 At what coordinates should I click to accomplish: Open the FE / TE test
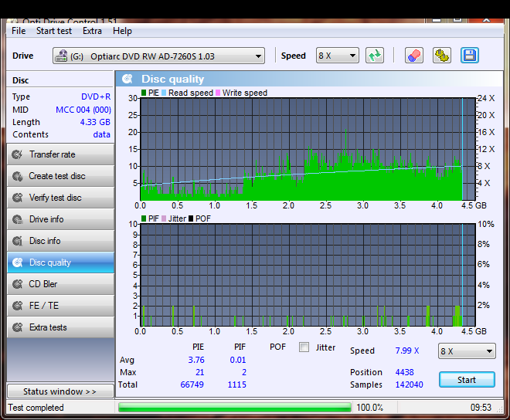pyautogui.click(x=60, y=306)
